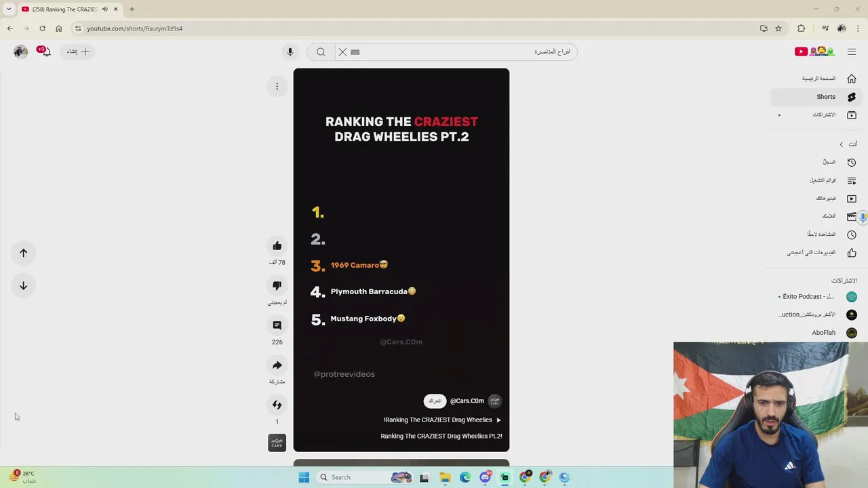Open Microsoft Edge from taskbar
The width and height of the screenshot is (868, 488).
point(465,477)
